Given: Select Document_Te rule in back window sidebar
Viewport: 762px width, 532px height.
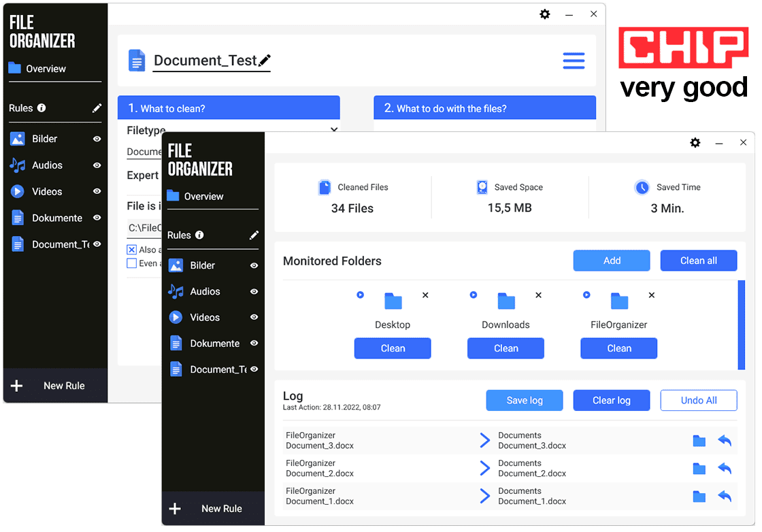Looking at the screenshot, I should coord(61,244).
